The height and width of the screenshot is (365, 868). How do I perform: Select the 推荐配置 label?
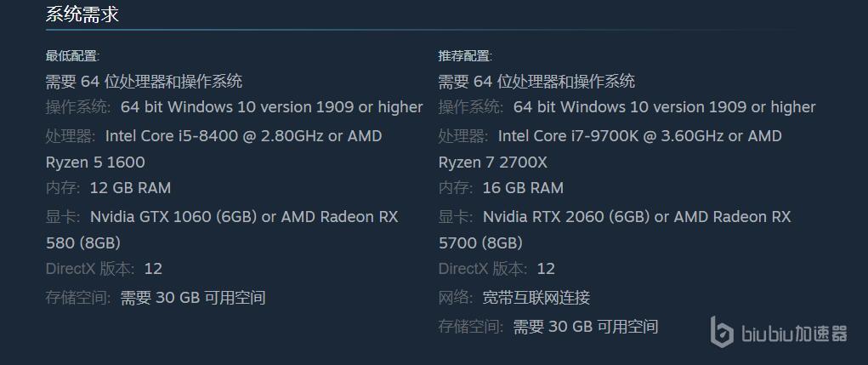click(x=465, y=56)
